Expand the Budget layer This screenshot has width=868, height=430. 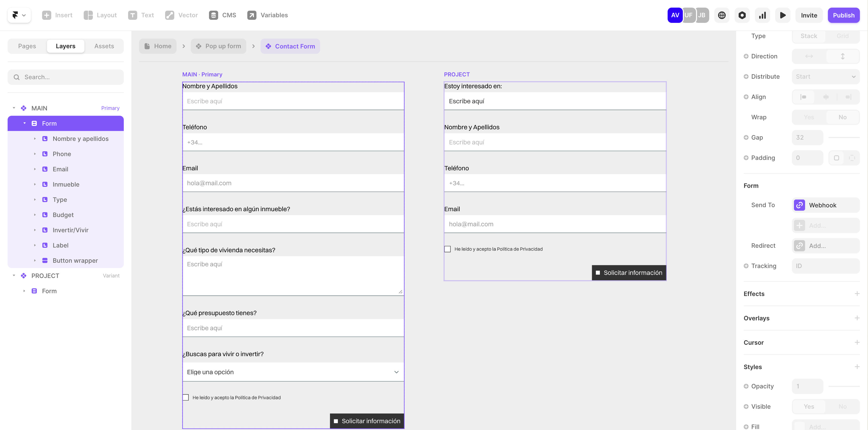pos(35,215)
